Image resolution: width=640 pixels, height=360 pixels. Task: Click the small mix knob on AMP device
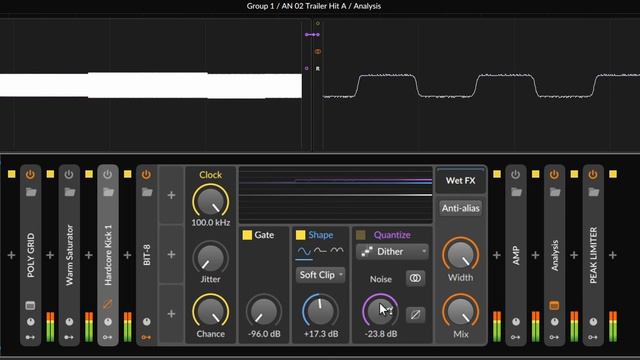click(516, 322)
